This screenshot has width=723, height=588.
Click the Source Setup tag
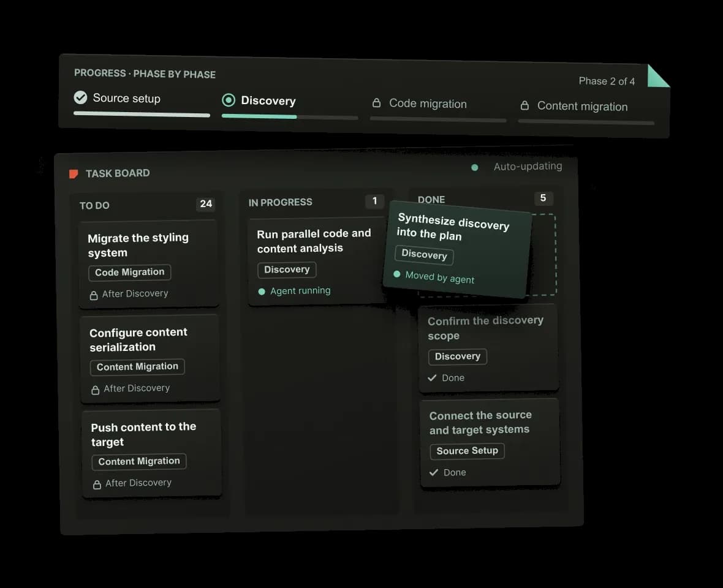click(467, 451)
